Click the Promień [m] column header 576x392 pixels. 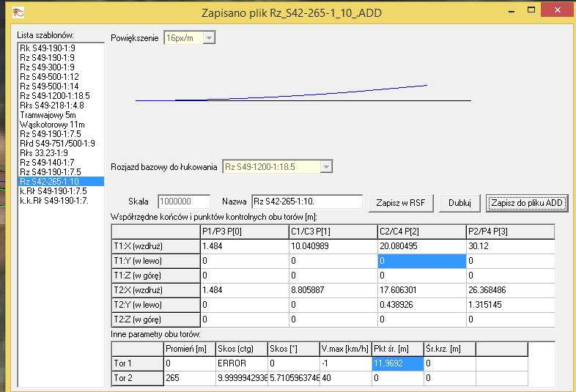(x=190, y=349)
